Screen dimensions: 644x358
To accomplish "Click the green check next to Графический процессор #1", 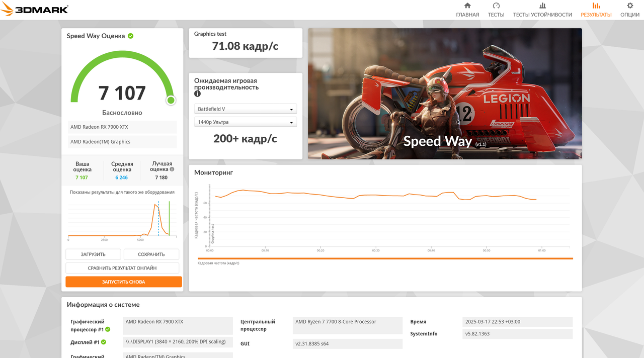I will (x=108, y=330).
